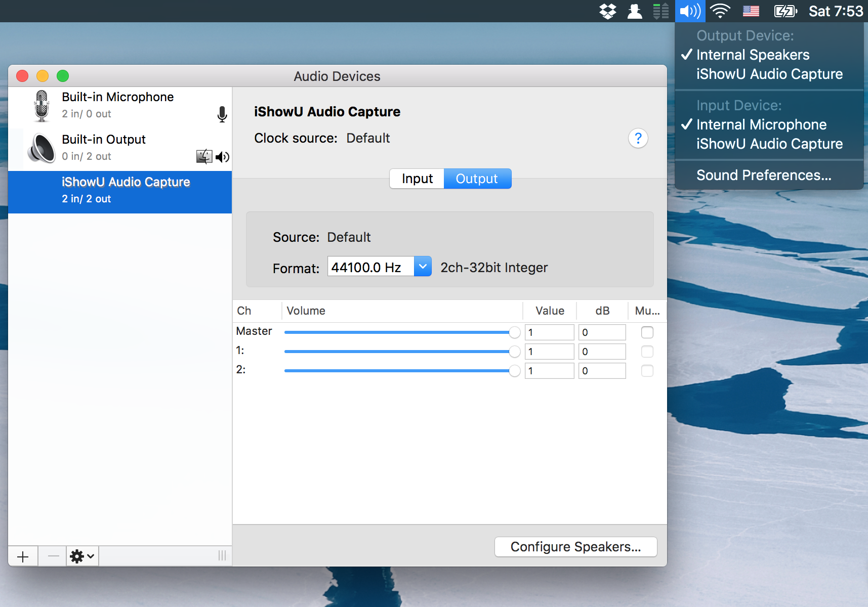The image size is (868, 607).
Task: Click the US flag input source icon
Action: [x=751, y=11]
